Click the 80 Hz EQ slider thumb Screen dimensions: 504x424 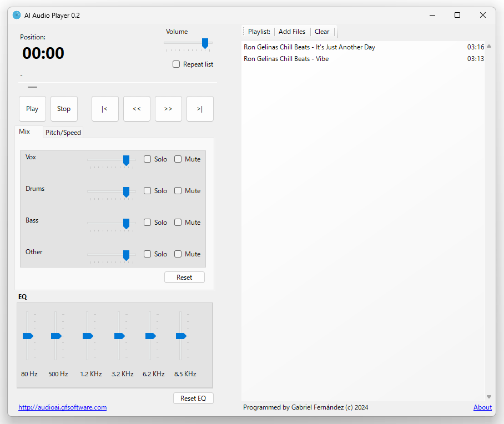28,336
